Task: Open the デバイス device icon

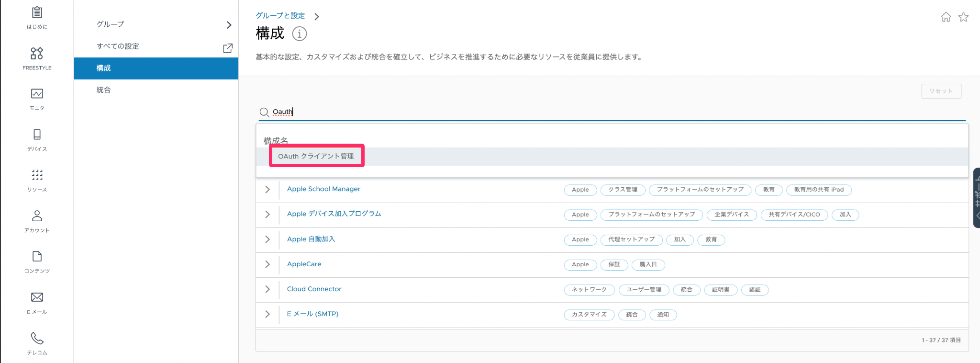Action: tap(37, 134)
